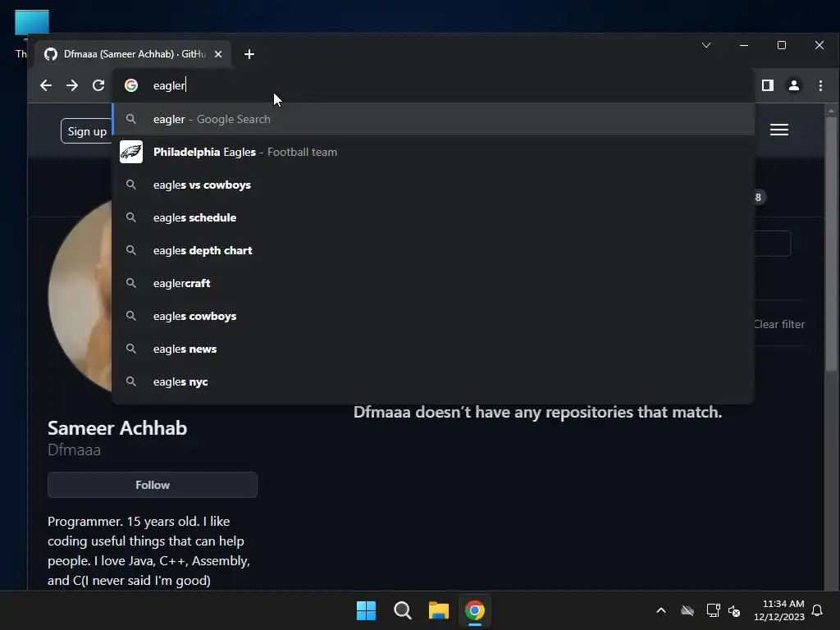
Task: Open the notifications bell icon
Action: click(818, 610)
